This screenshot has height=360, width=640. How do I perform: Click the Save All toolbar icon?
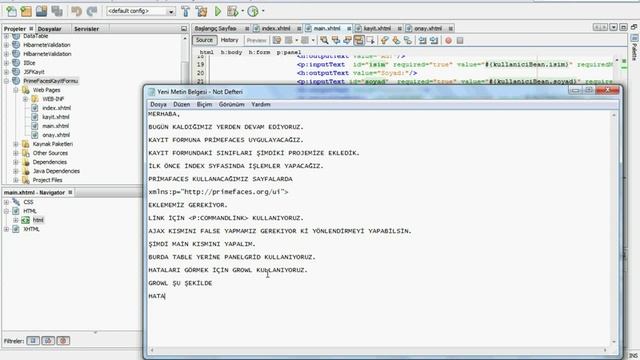click(57, 11)
